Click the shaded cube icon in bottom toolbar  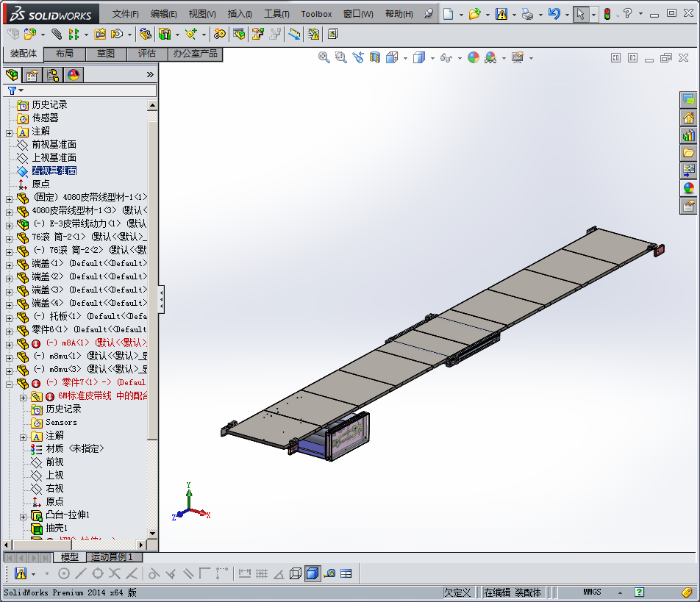tap(312, 573)
